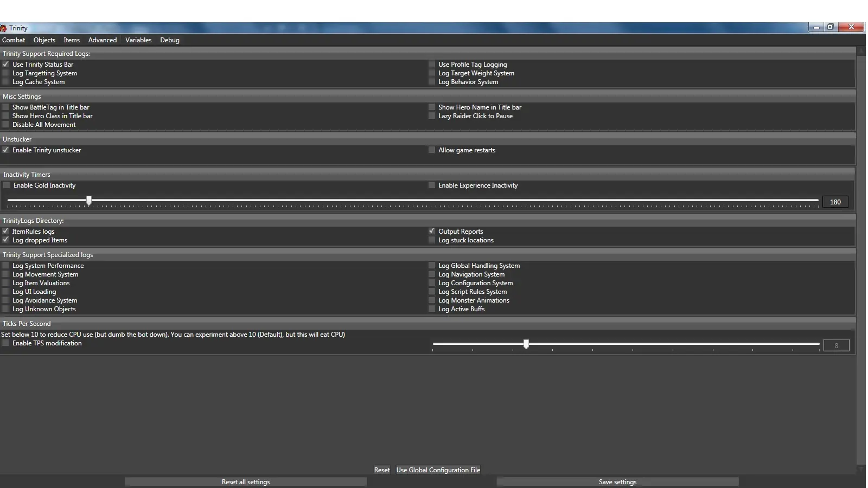868x488 pixels.
Task: Uncheck ItemRules logs
Action: click(6, 231)
